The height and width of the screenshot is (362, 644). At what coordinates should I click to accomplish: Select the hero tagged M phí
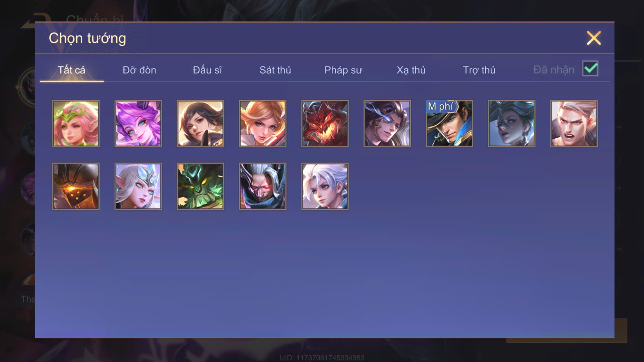pyautogui.click(x=449, y=124)
